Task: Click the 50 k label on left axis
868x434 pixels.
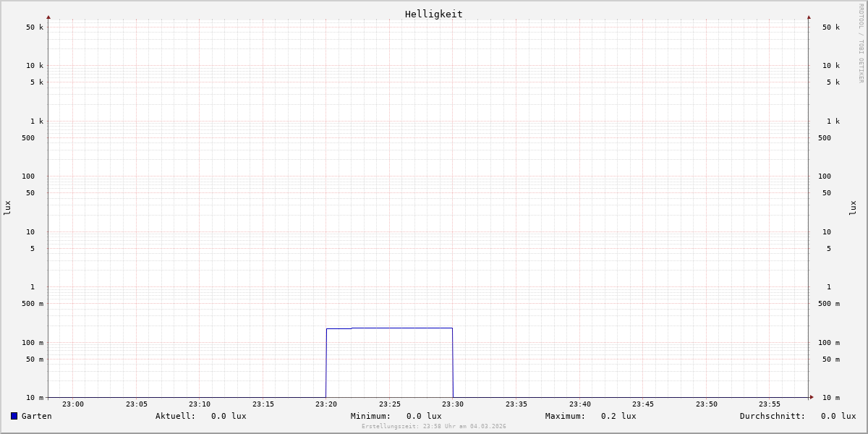Action: (35, 27)
